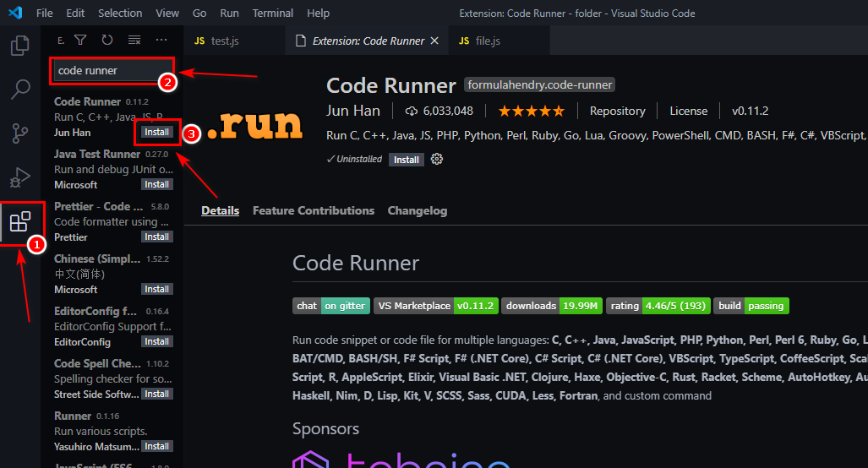Install the Prettier - Code formatter extension
Image resolution: width=868 pixels, height=468 pixels.
click(x=156, y=237)
